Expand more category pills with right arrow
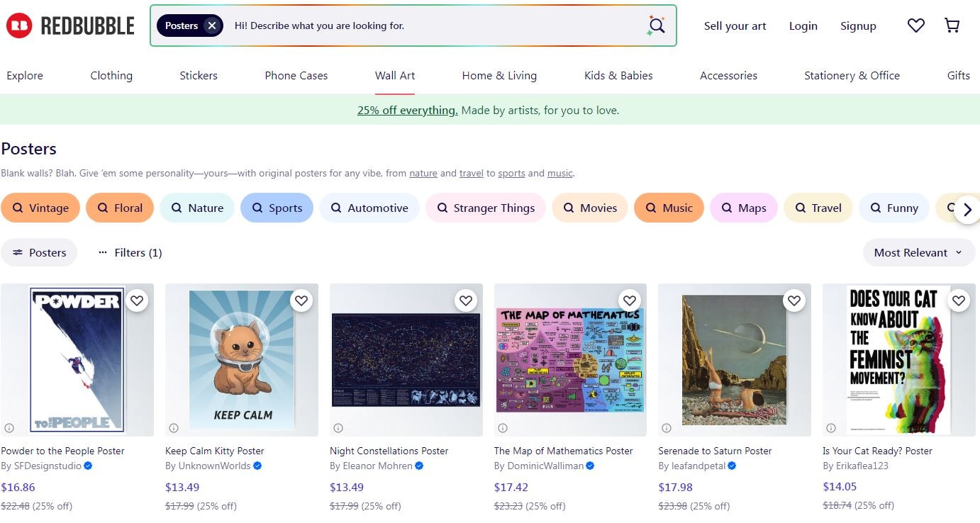The height and width of the screenshot is (523, 980). (x=967, y=210)
